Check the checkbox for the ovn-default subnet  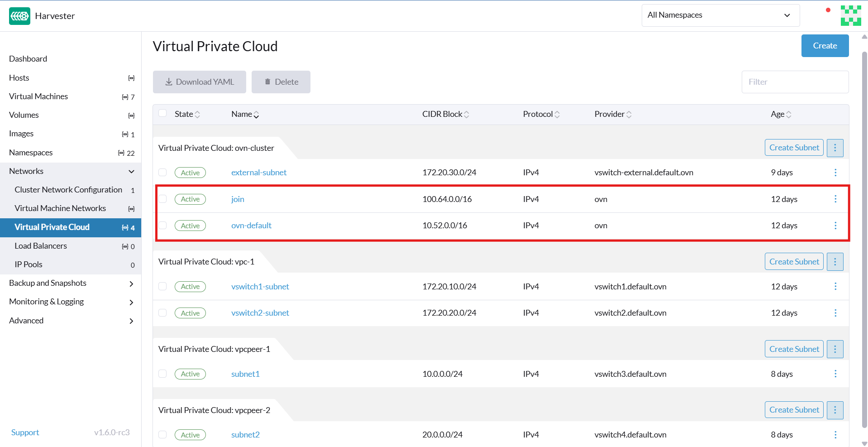[x=162, y=225]
